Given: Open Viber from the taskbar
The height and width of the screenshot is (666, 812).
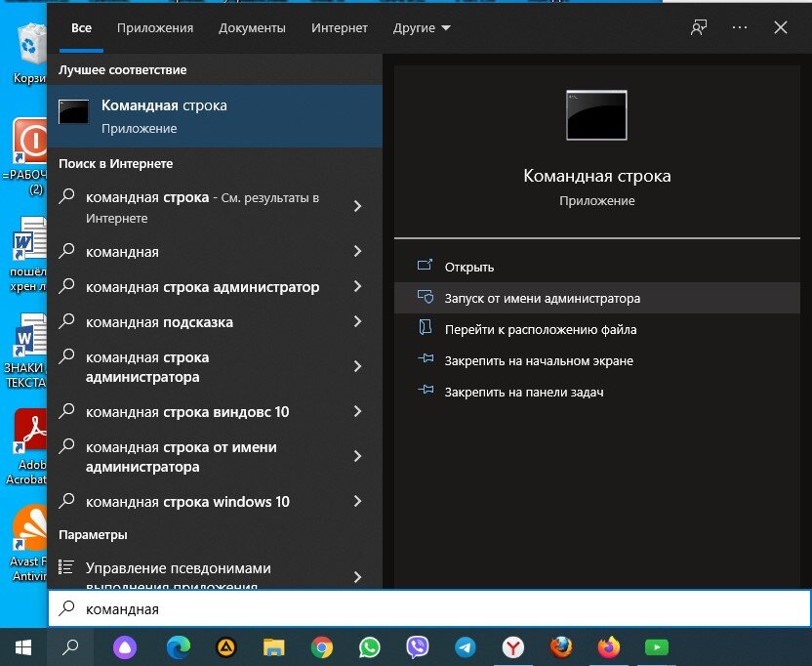Looking at the screenshot, I should (418, 646).
